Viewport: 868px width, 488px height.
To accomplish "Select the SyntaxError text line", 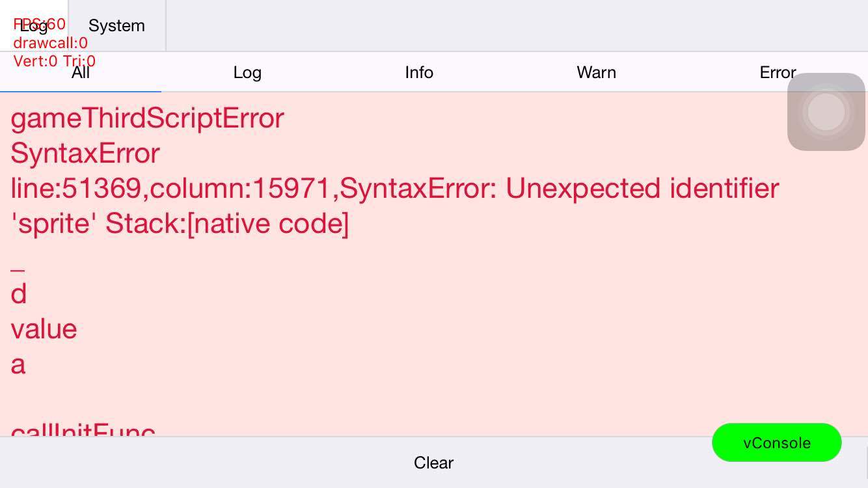I will click(x=85, y=154).
